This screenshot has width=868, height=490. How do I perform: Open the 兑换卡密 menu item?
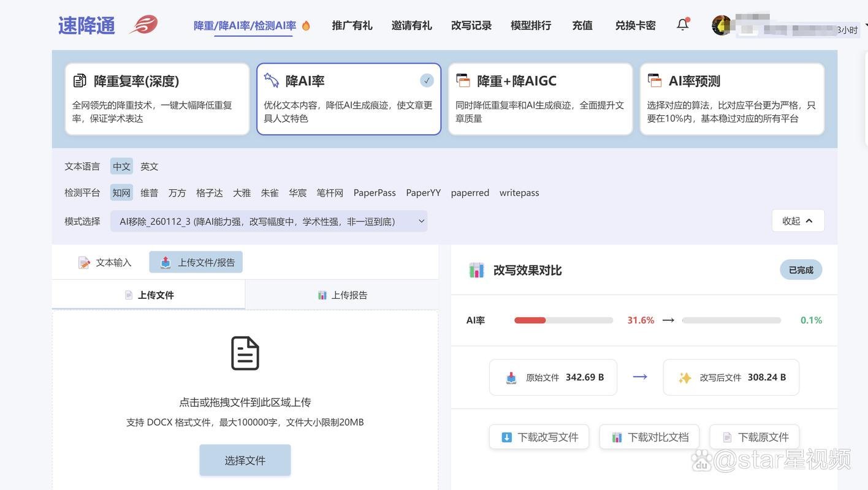tap(635, 25)
